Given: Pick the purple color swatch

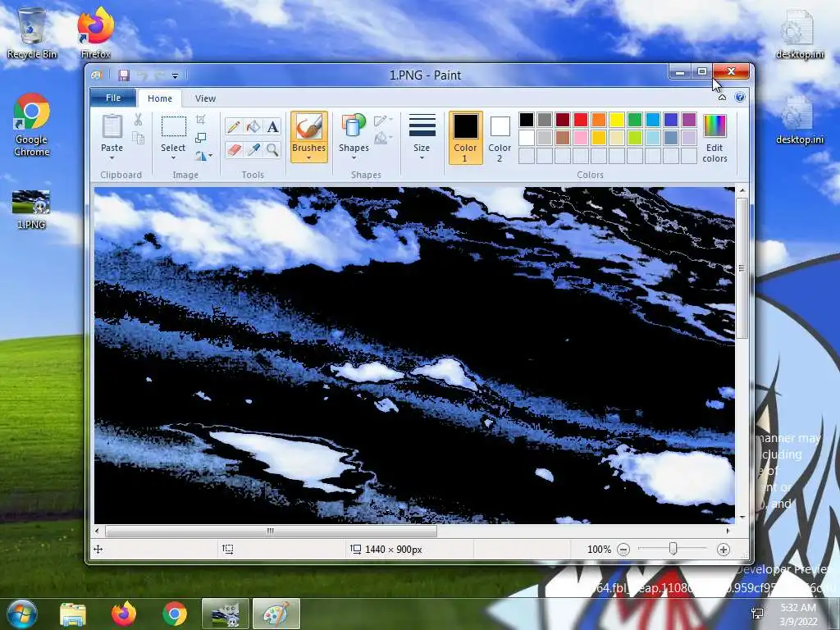Looking at the screenshot, I should (x=689, y=120).
